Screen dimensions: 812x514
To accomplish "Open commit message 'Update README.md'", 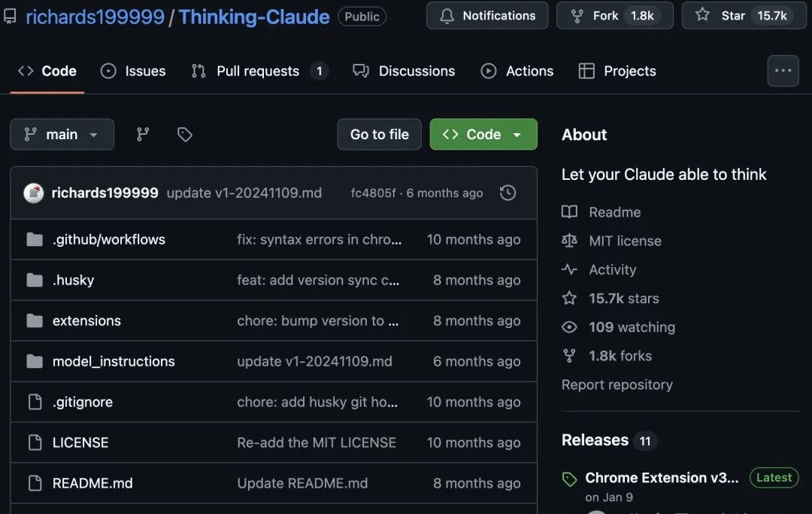I will coord(302,483).
